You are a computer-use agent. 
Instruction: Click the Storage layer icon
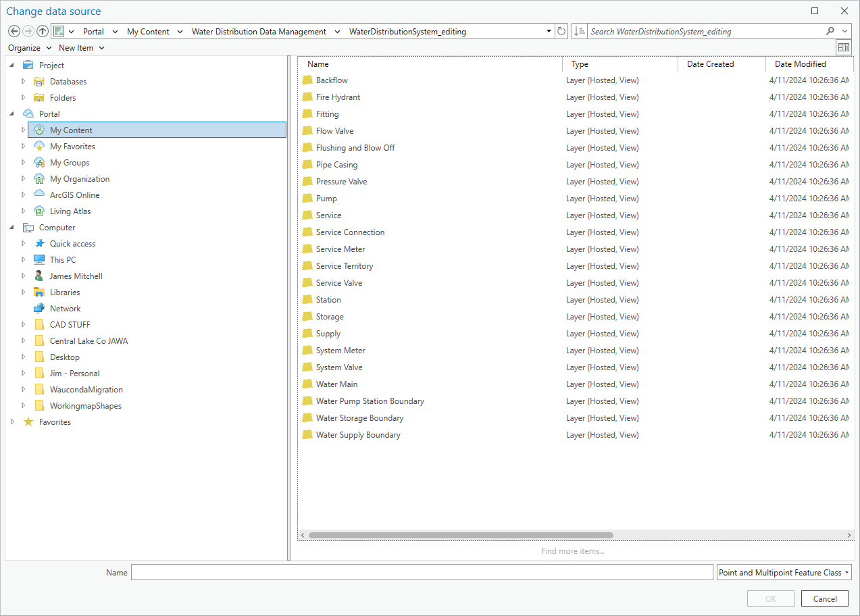pyautogui.click(x=307, y=317)
